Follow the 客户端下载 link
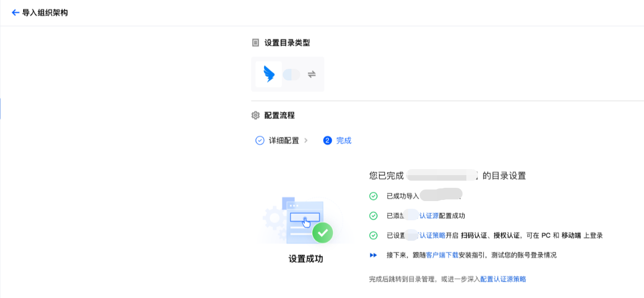The height and width of the screenshot is (298, 644). pos(442,255)
